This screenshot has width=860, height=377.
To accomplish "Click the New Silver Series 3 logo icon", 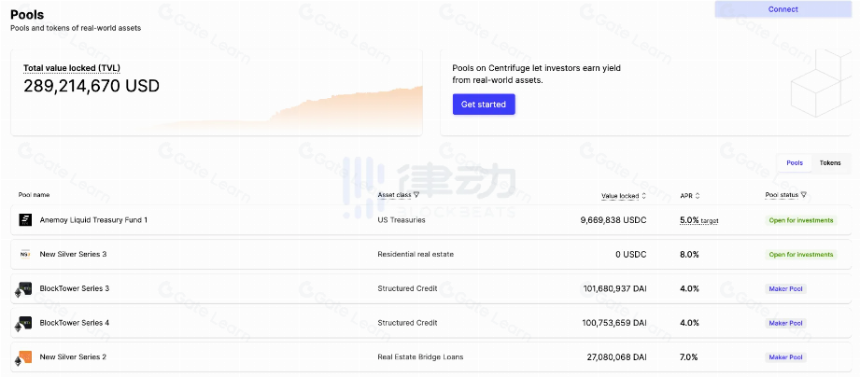I will [x=25, y=254].
